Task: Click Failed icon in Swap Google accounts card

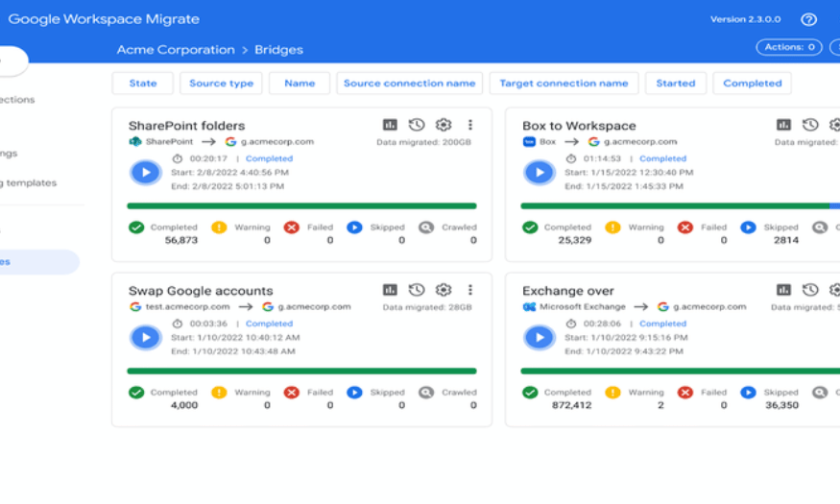Action: 292,393
